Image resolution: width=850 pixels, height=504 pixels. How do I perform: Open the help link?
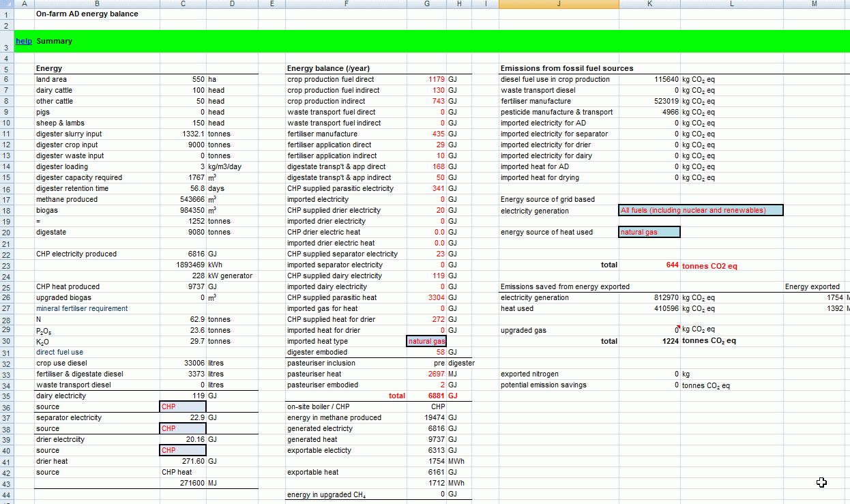coord(24,41)
